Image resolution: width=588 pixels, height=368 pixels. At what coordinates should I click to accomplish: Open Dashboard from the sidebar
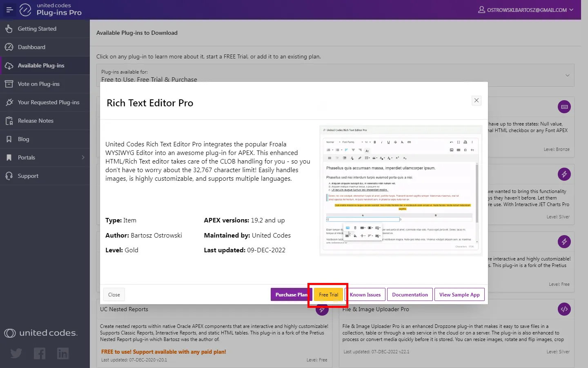coord(31,47)
